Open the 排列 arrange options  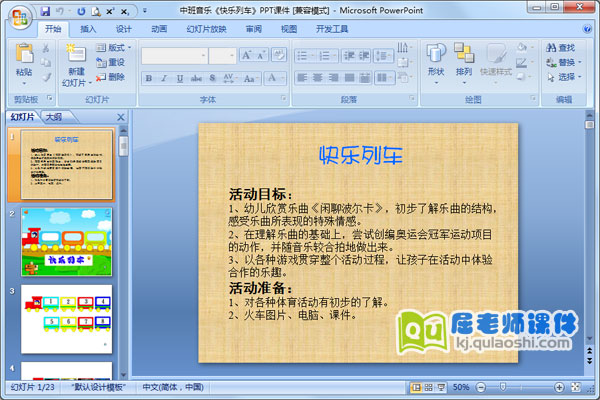click(x=464, y=64)
